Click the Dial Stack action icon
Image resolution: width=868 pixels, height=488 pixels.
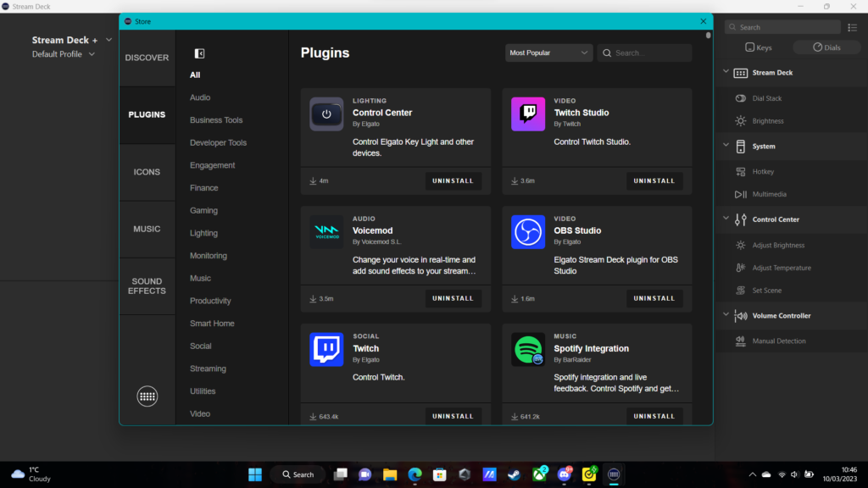[741, 98]
